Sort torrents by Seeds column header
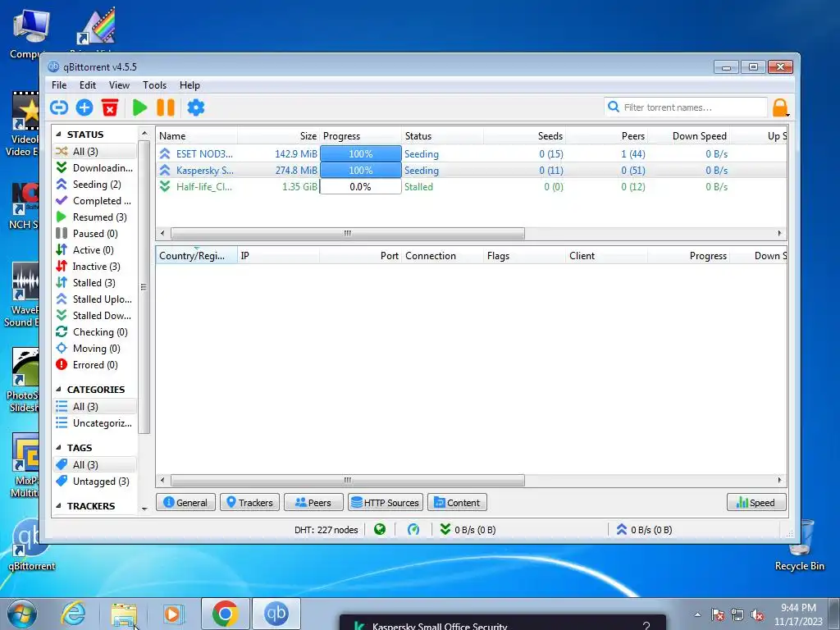The image size is (840, 630). click(x=524, y=136)
